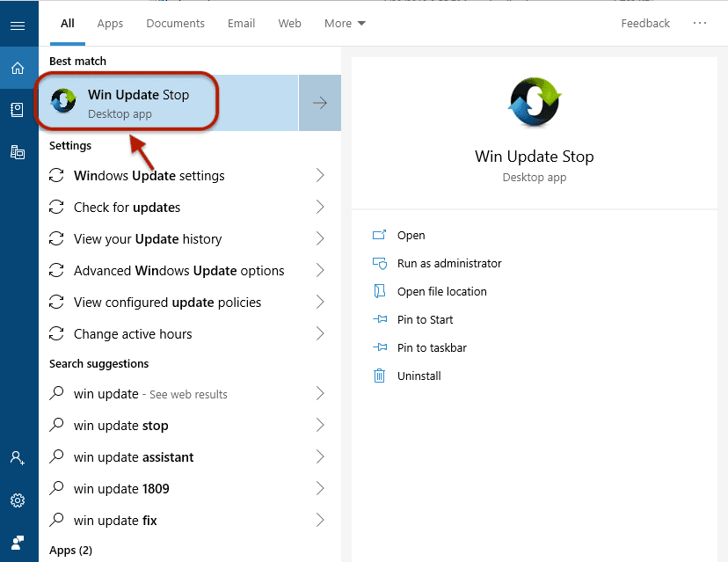
Task: Expand the win update stop suggestion chevron
Action: pyautogui.click(x=320, y=425)
